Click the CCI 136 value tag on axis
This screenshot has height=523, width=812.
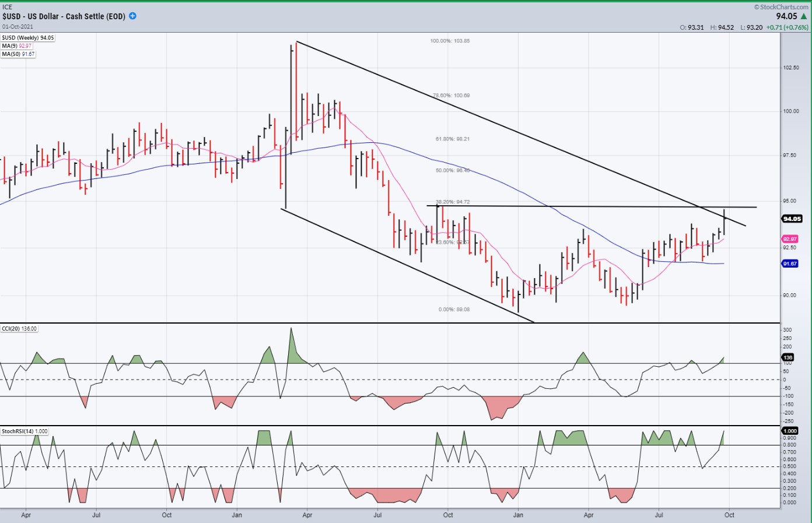tap(787, 357)
